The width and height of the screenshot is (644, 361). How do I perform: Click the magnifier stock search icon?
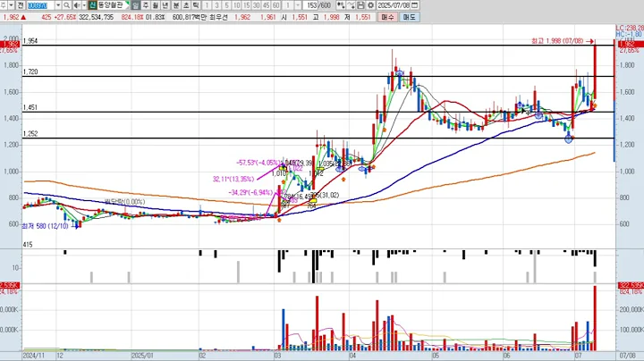[x=66, y=5]
